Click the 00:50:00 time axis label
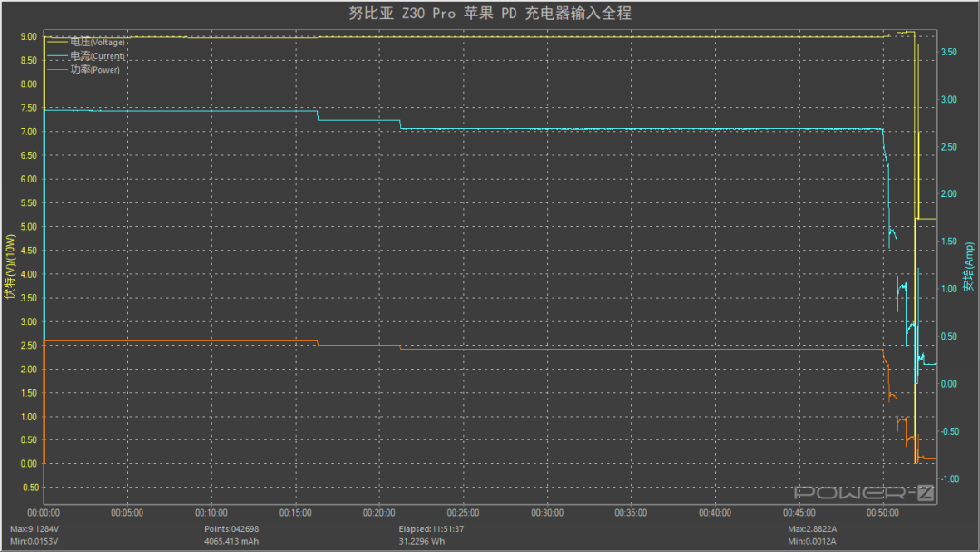Screen dimensions: 980x552 tap(883, 513)
